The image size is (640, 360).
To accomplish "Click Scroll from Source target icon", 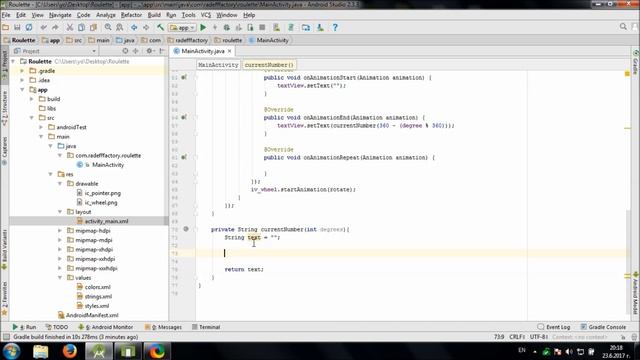I will (x=125, y=51).
